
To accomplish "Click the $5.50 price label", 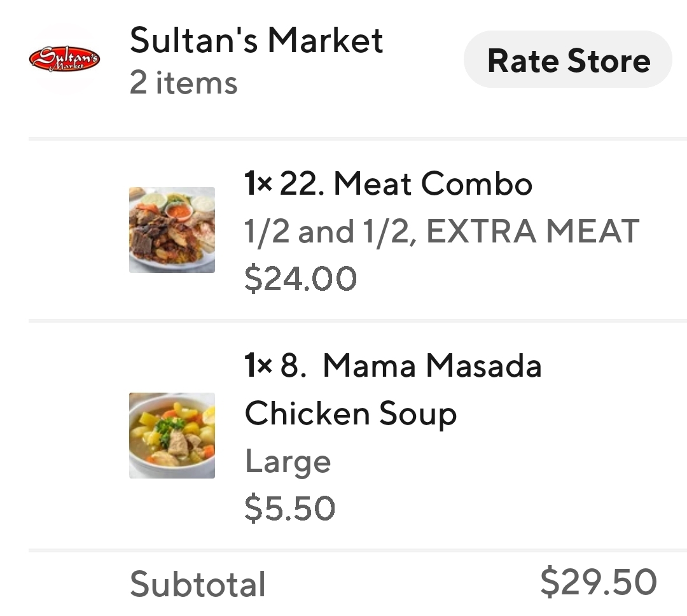I will 292,507.
